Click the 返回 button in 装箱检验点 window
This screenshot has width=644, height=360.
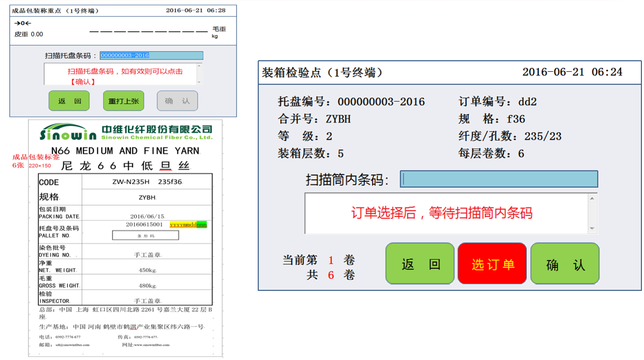420,264
